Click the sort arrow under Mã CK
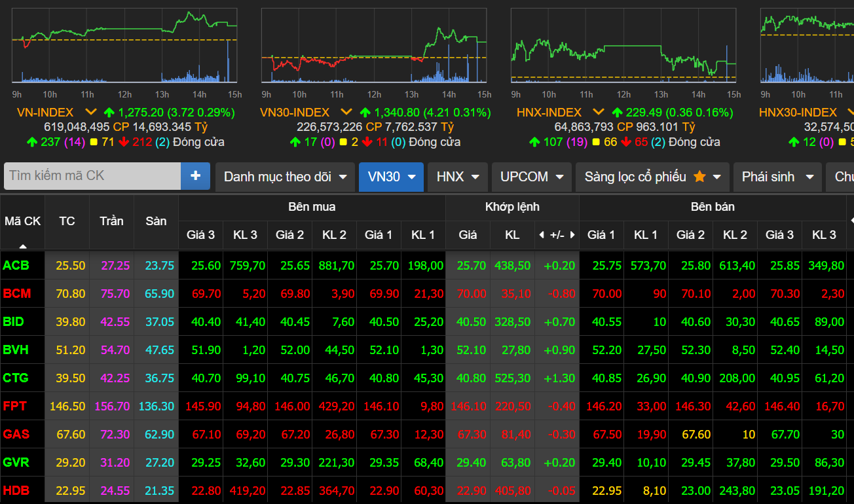The height and width of the screenshot is (504, 854). tap(23, 246)
